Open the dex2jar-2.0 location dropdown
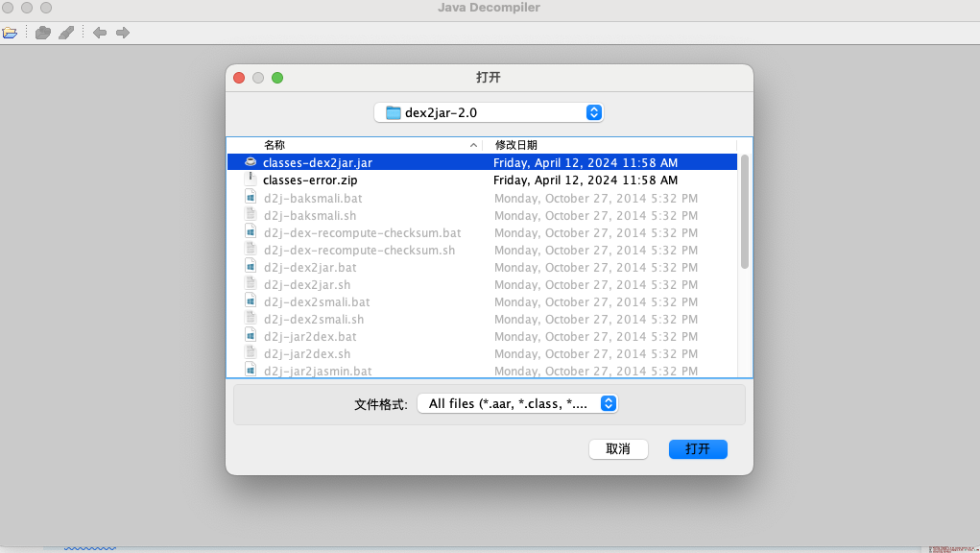Screen dimensions: 980x553 pyautogui.click(x=488, y=112)
